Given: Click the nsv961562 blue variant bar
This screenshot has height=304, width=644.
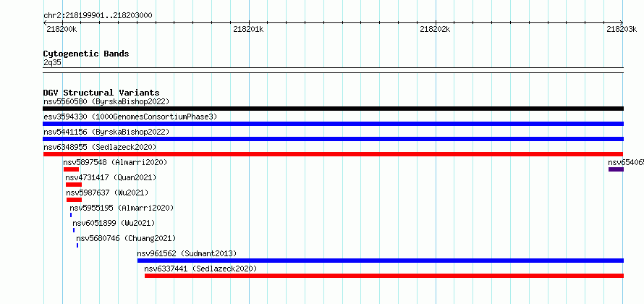Looking at the screenshot, I should [x=381, y=261].
